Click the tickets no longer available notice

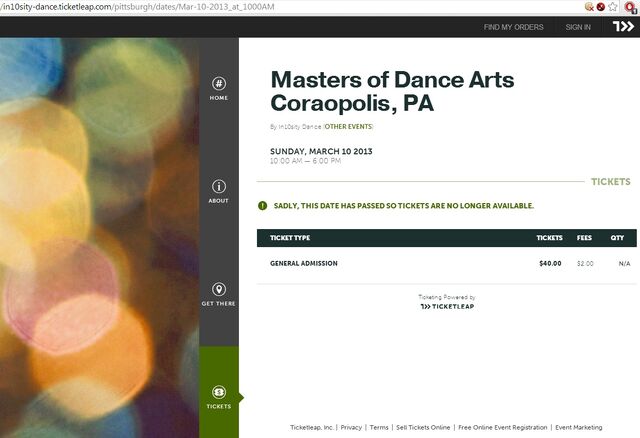click(404, 206)
